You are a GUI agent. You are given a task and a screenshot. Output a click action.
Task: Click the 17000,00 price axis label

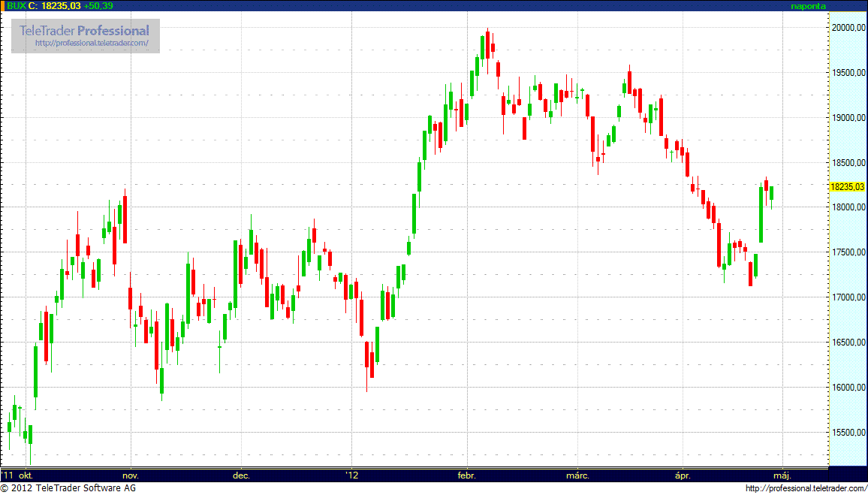pos(848,297)
